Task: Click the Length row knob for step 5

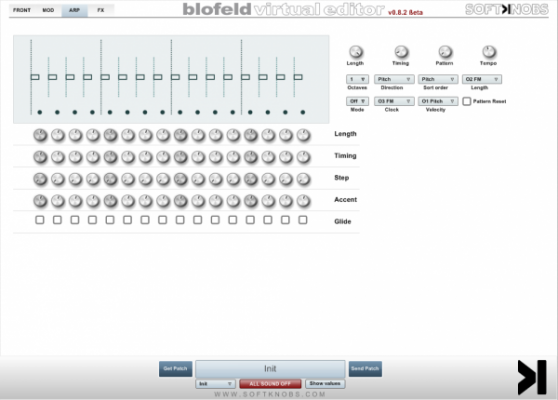Action: pyautogui.click(x=110, y=135)
